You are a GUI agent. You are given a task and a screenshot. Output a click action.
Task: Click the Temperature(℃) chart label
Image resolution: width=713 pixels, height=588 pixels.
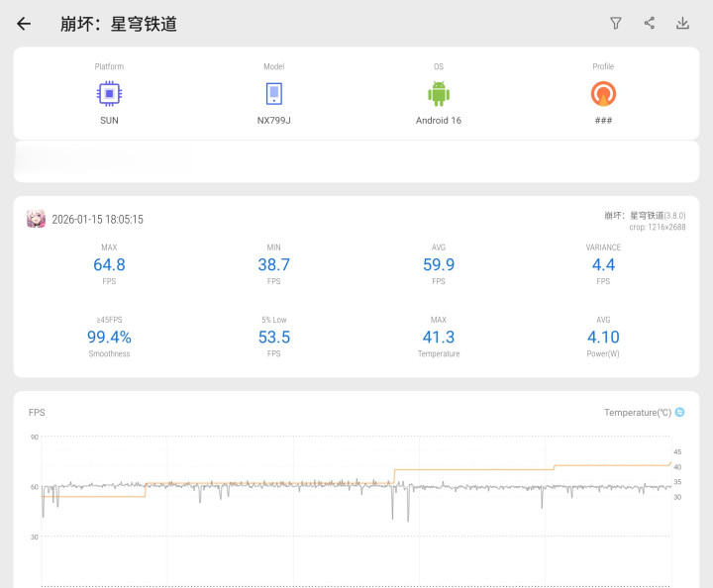(638, 412)
